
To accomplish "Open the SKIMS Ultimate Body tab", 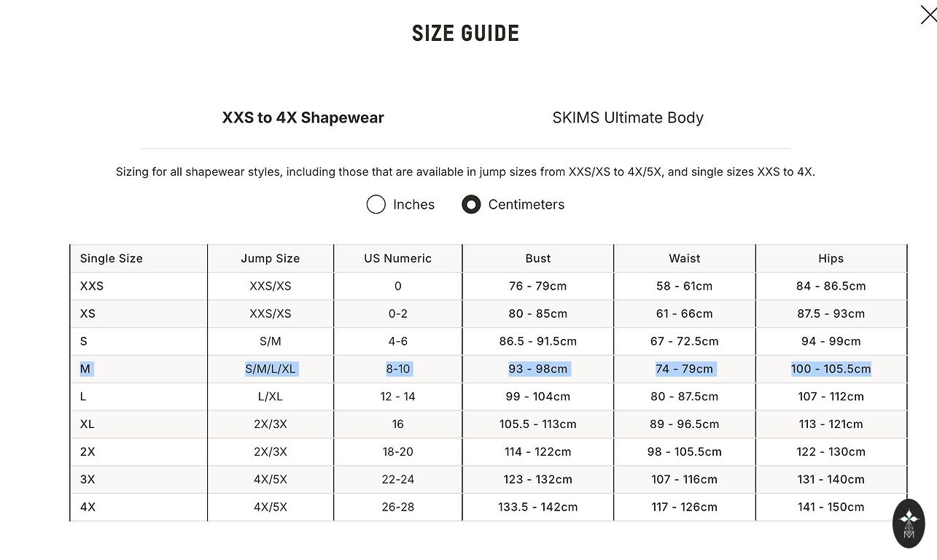I will [x=628, y=118].
